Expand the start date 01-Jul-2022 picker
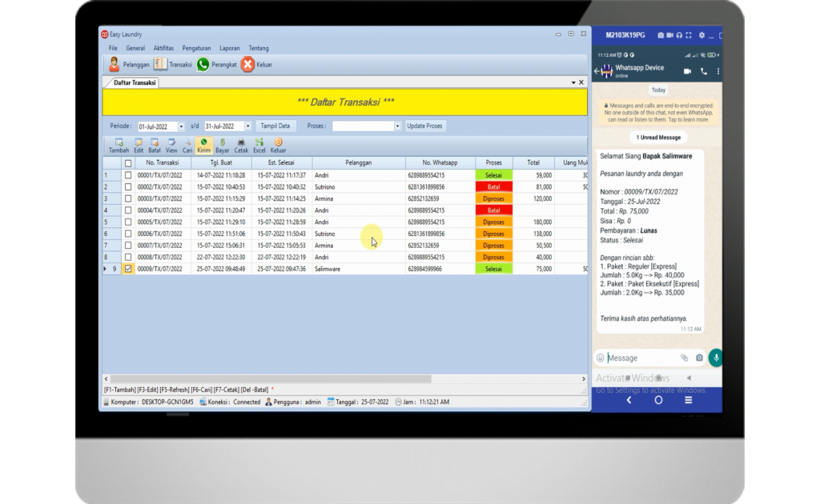This screenshot has height=504, width=820. 181,126
